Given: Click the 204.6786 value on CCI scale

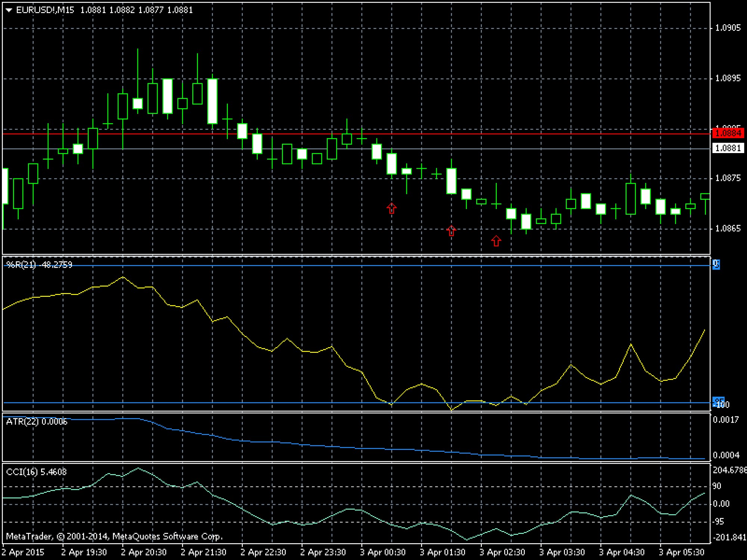Looking at the screenshot, I should tap(729, 470).
